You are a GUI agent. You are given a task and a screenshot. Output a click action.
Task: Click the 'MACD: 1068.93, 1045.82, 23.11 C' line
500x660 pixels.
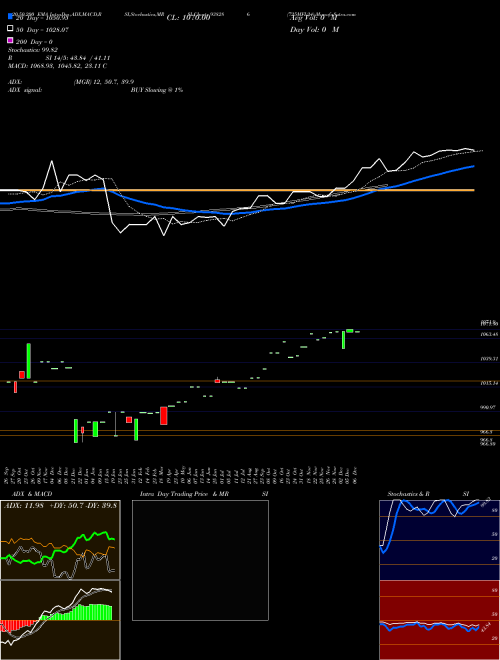pyautogui.click(x=57, y=66)
